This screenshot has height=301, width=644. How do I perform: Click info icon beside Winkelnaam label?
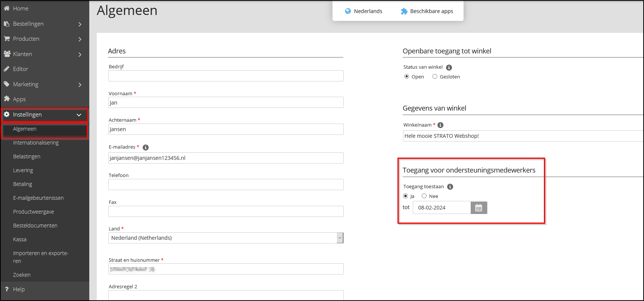[x=440, y=125]
